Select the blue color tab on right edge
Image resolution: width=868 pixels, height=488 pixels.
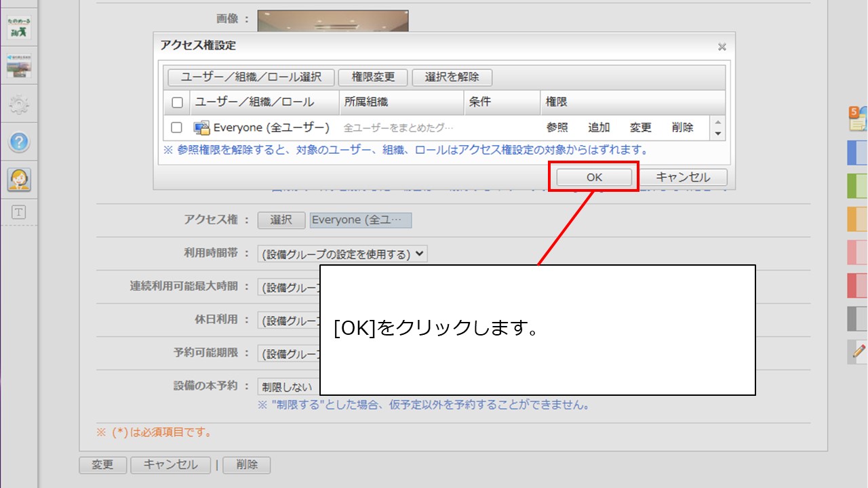(858, 152)
